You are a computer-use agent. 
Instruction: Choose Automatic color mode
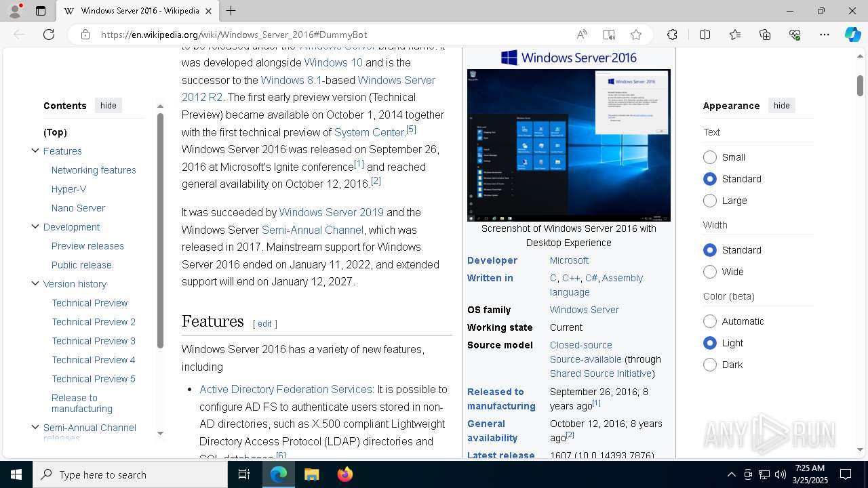pos(710,321)
